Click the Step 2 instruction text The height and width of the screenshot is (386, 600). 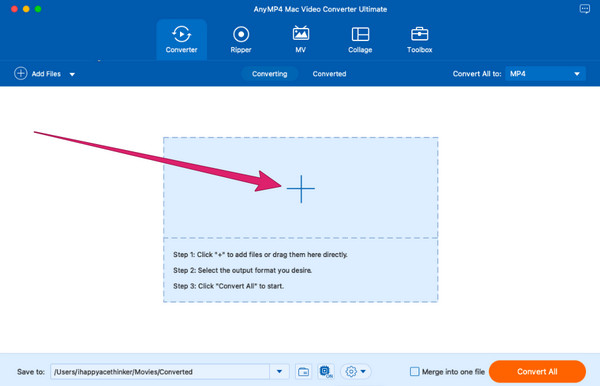coord(242,270)
